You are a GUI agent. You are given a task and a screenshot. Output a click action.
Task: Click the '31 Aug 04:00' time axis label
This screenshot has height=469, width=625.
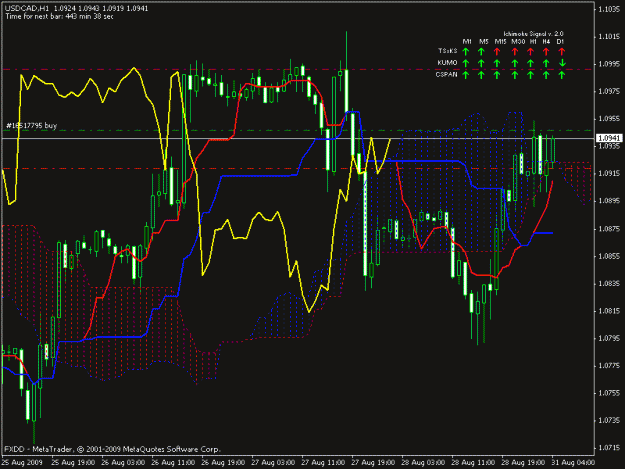(x=573, y=463)
